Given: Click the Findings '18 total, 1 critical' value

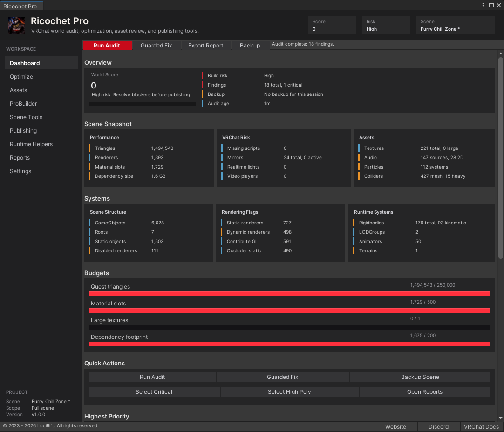Looking at the screenshot, I should click(x=283, y=85).
